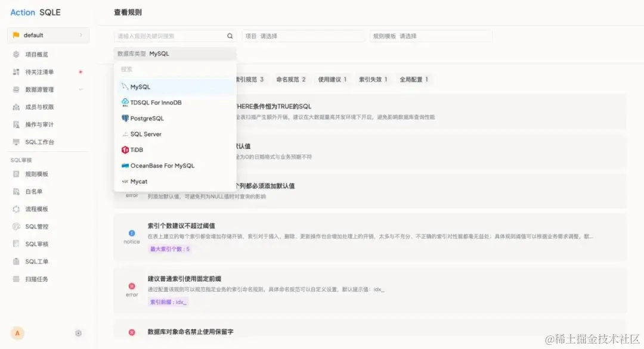
Task: Click the 项目概览 sidebar icon
Action: click(16, 54)
